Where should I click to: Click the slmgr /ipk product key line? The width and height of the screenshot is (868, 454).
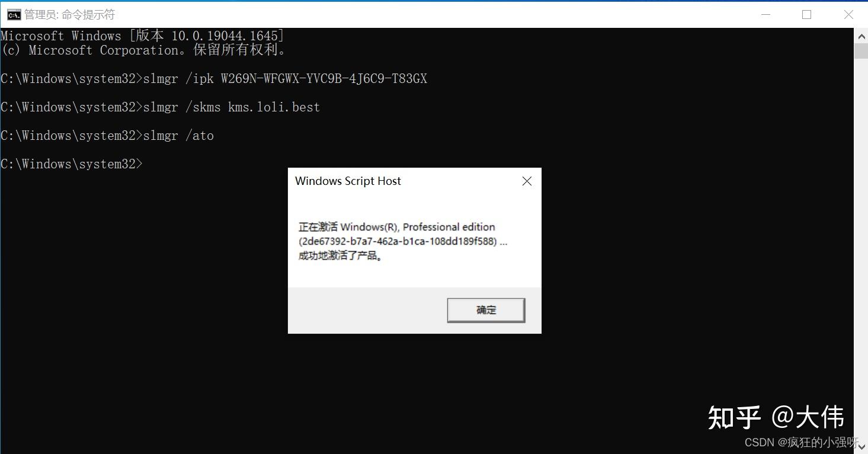(x=214, y=79)
